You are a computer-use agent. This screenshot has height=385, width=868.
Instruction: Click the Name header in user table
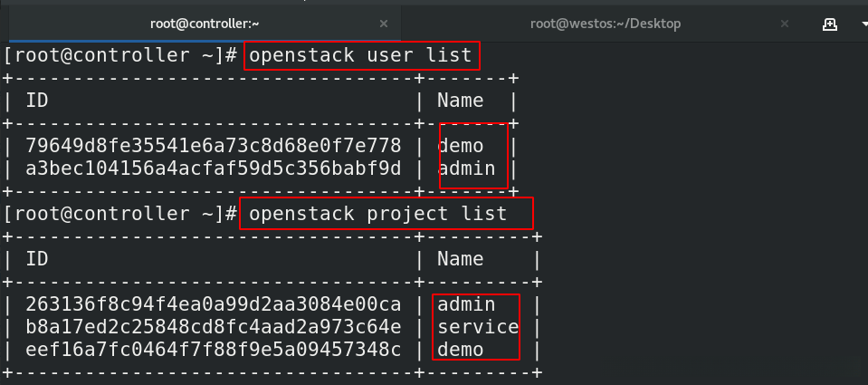tap(460, 101)
